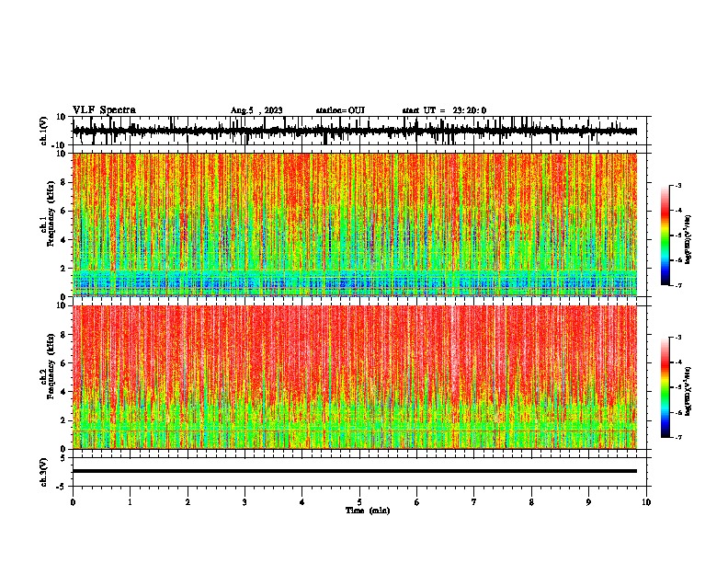Click the "station=OUI" header text

point(340,110)
